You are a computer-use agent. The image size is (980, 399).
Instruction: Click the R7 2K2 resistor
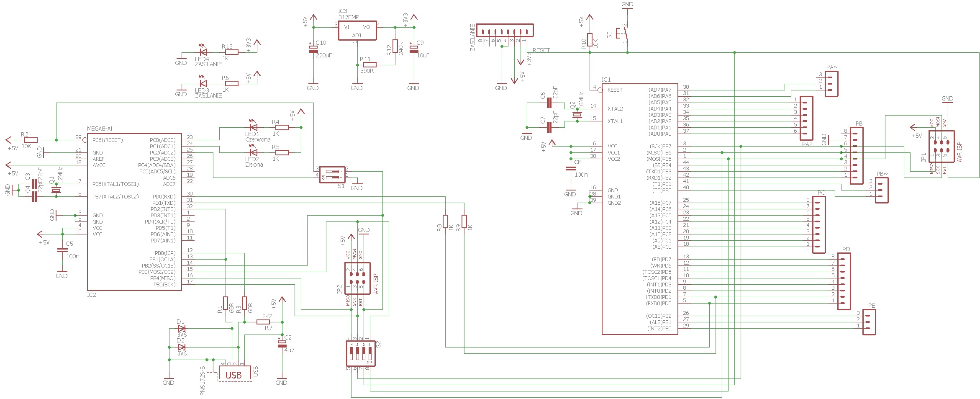point(263,322)
